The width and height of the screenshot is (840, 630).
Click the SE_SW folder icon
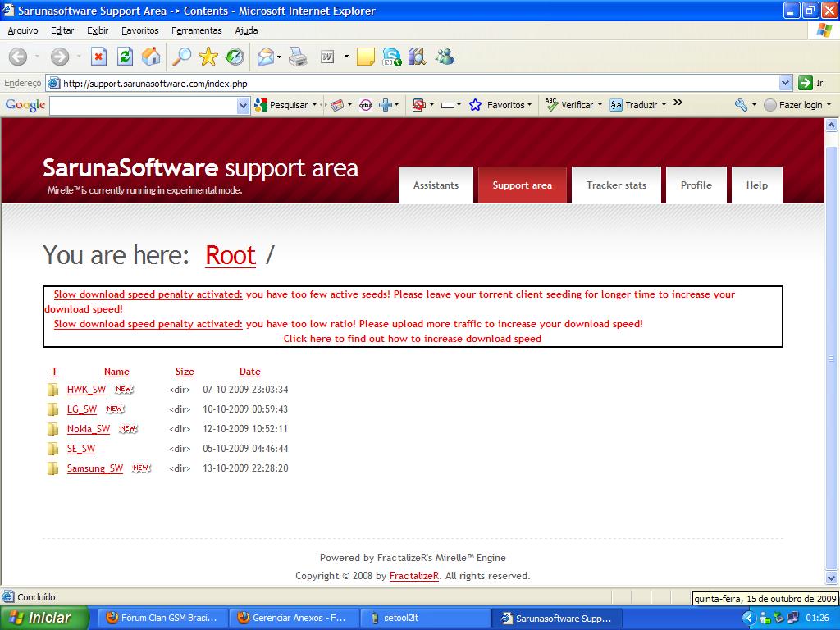pos(52,449)
